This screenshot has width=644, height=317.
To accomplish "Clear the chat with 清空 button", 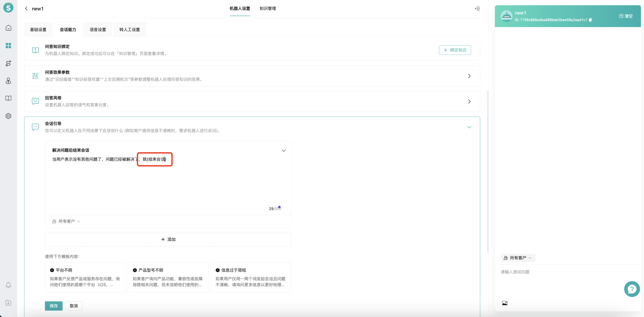I will point(626,16).
